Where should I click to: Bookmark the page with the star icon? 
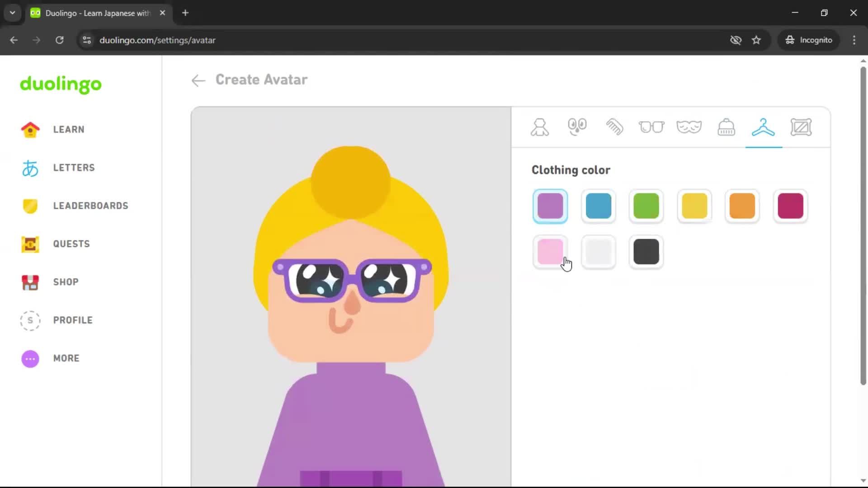[x=756, y=40]
